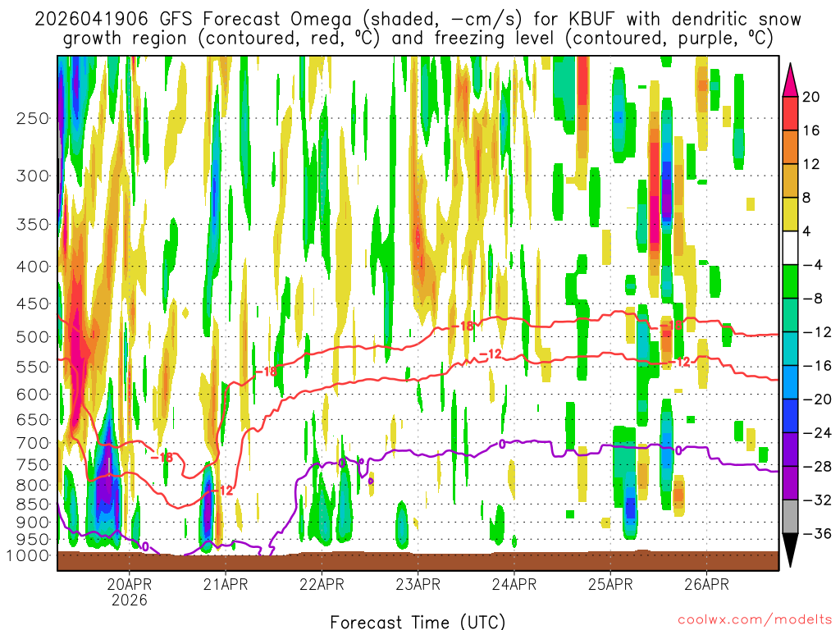Click the 950 pressure level label

click(33, 540)
